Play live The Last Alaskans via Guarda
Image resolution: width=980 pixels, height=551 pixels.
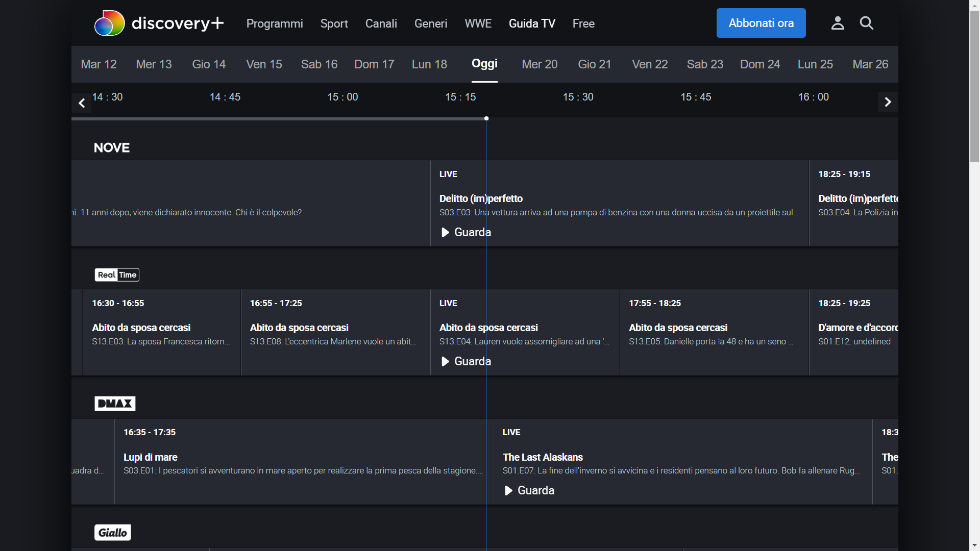click(529, 491)
